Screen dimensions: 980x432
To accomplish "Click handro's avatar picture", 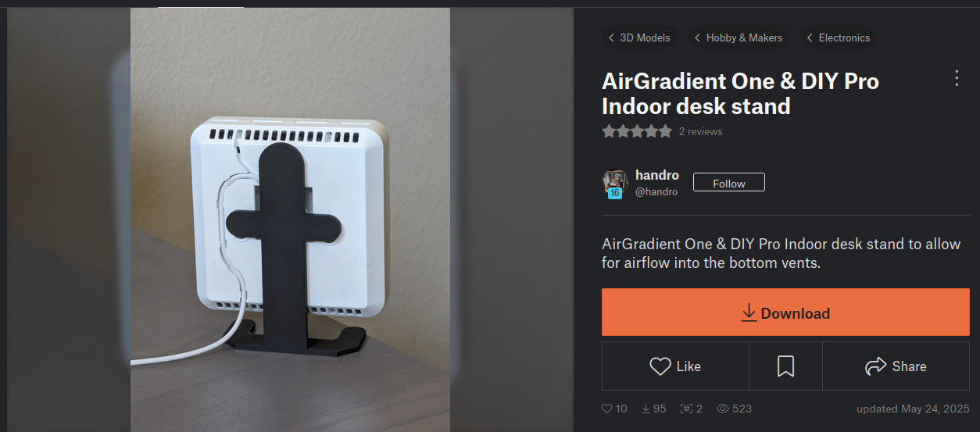I will [x=615, y=183].
